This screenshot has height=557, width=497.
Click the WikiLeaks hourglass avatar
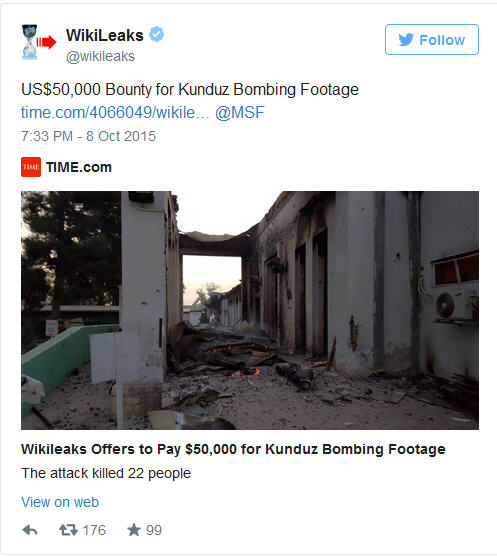tap(38, 42)
